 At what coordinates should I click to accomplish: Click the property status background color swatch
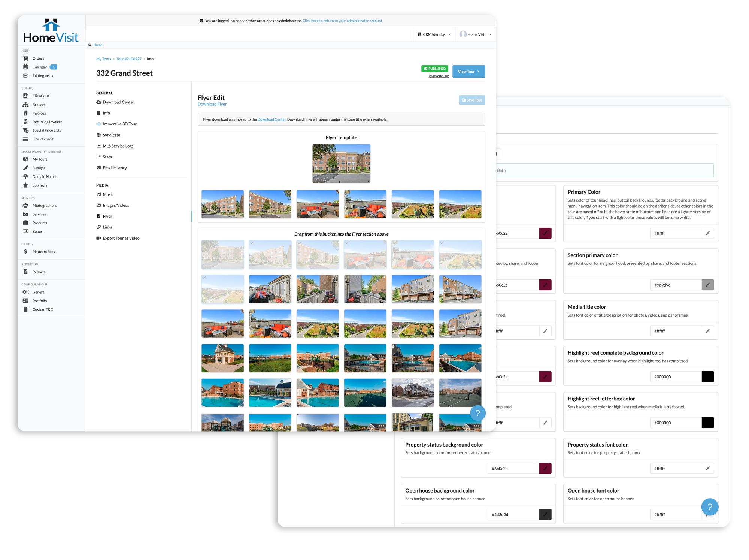pos(545,469)
